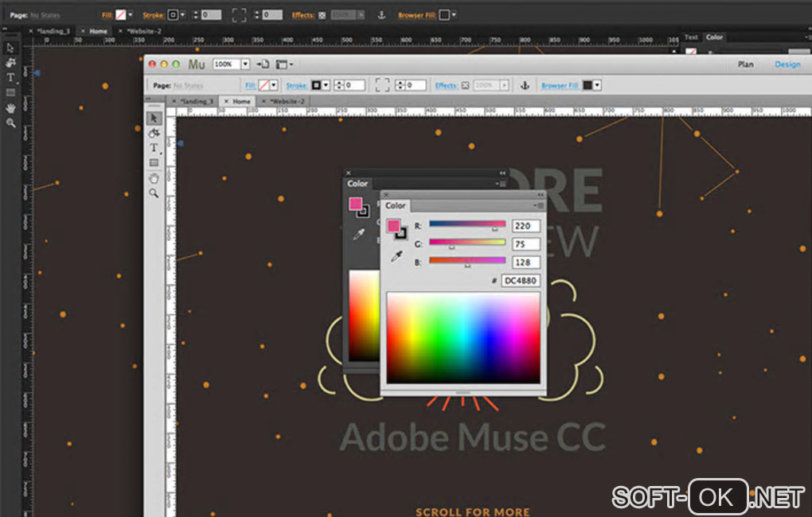Switch to Plan view
The image size is (812, 517).
745,64
